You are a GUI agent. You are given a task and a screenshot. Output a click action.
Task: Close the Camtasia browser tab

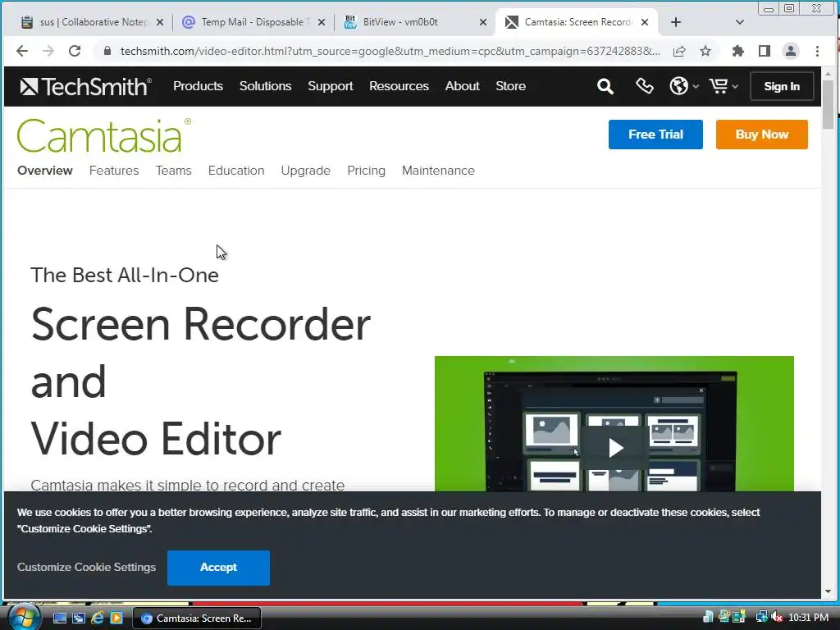pos(645,22)
